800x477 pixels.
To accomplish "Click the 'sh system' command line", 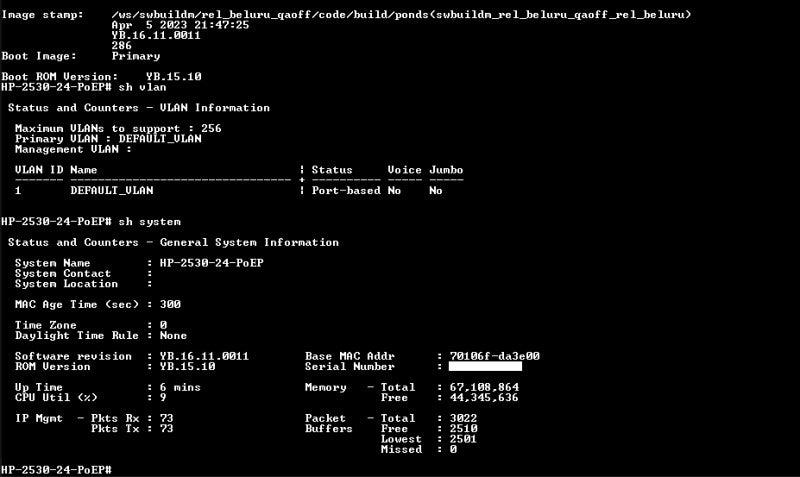I will [x=91, y=221].
